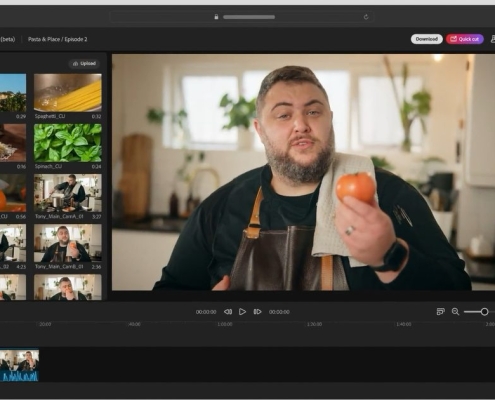Image resolution: width=495 pixels, height=400 pixels.
Task: Click the Tony_Main_CamB_01 file name label
Action: [x=59, y=267]
